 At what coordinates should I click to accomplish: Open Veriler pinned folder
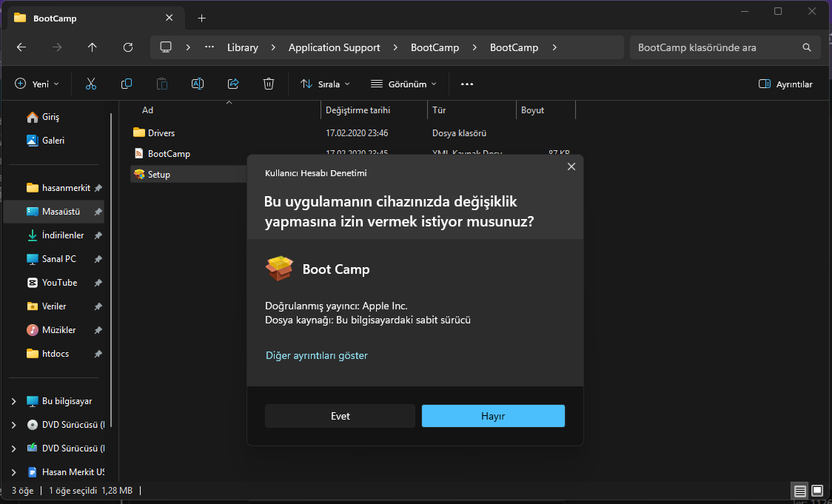tap(47, 306)
